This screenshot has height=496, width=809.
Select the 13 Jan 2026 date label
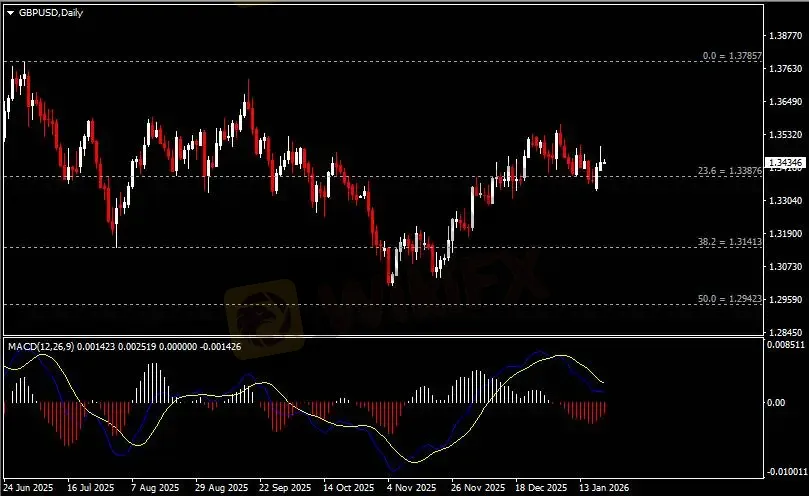[604, 488]
